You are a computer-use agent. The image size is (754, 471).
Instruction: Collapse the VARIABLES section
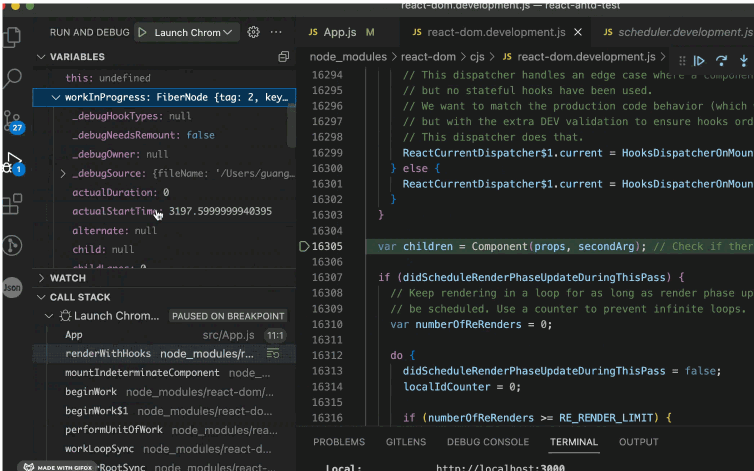coord(41,57)
